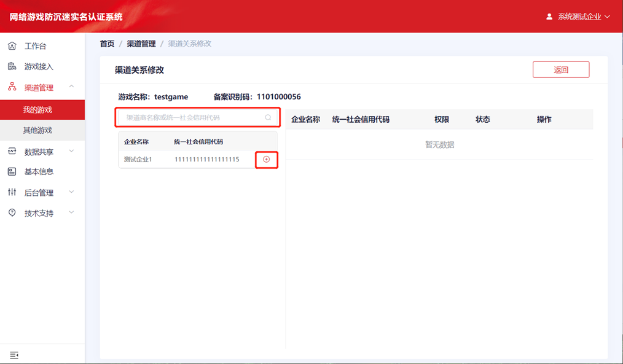Screen dimensions: 623x364
Task: Click the user avatar icon in header
Action: (549, 17)
